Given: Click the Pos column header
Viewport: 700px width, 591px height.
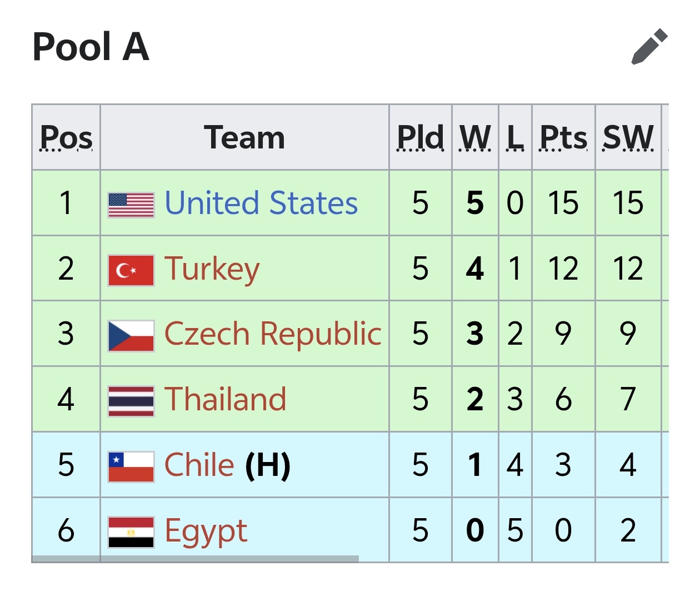Looking at the screenshot, I should click(x=66, y=137).
